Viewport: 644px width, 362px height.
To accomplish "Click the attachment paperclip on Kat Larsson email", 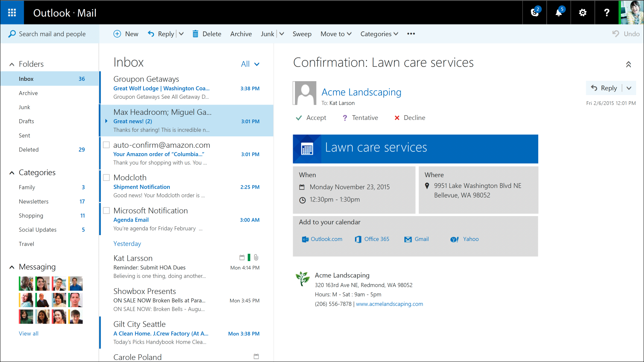I will tap(256, 257).
